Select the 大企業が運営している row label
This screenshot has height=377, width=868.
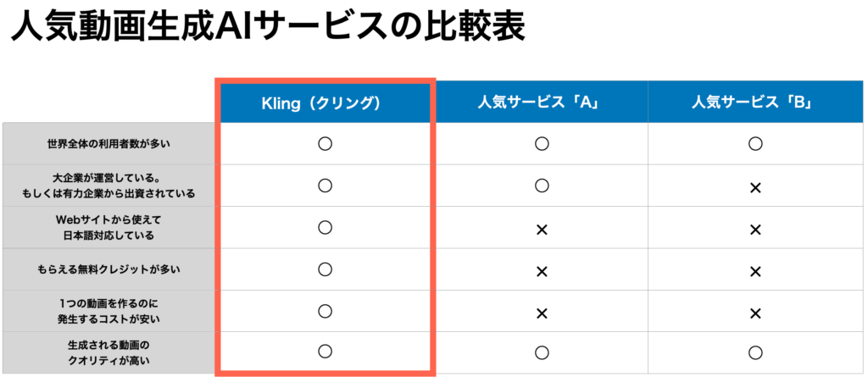109,186
